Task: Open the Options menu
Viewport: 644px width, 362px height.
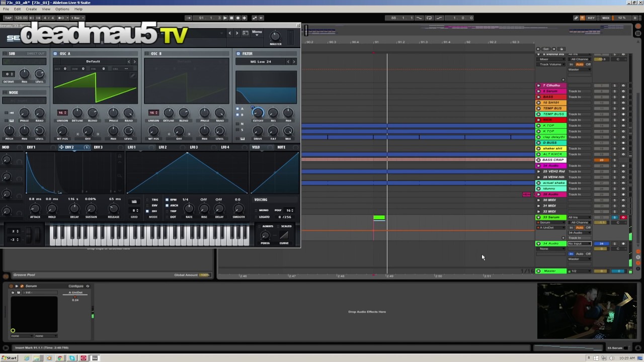Action: pos(62,9)
